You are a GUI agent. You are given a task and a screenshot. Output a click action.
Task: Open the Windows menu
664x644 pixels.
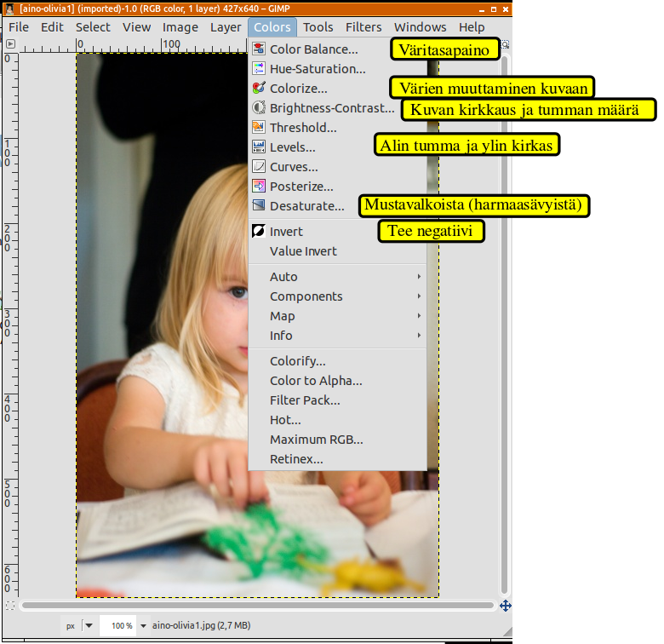coord(420,27)
